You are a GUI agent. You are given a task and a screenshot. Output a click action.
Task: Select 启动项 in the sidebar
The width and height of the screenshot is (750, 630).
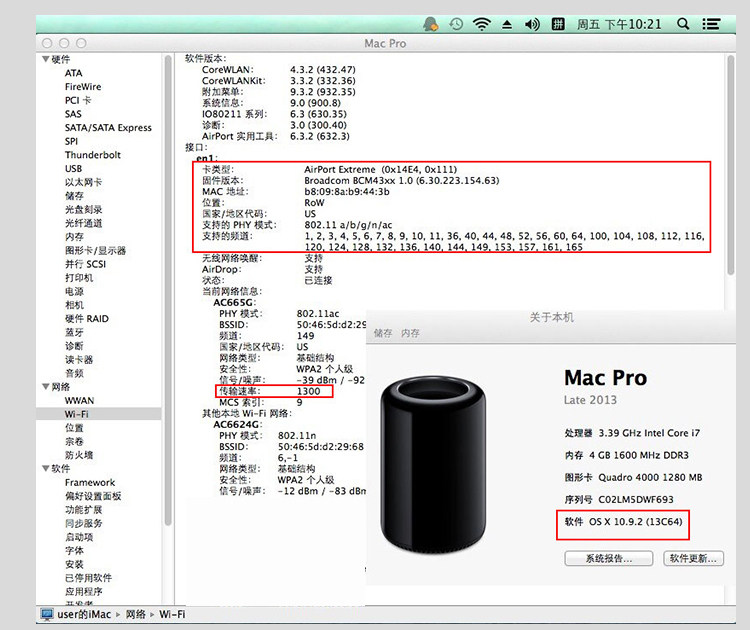pos(79,537)
